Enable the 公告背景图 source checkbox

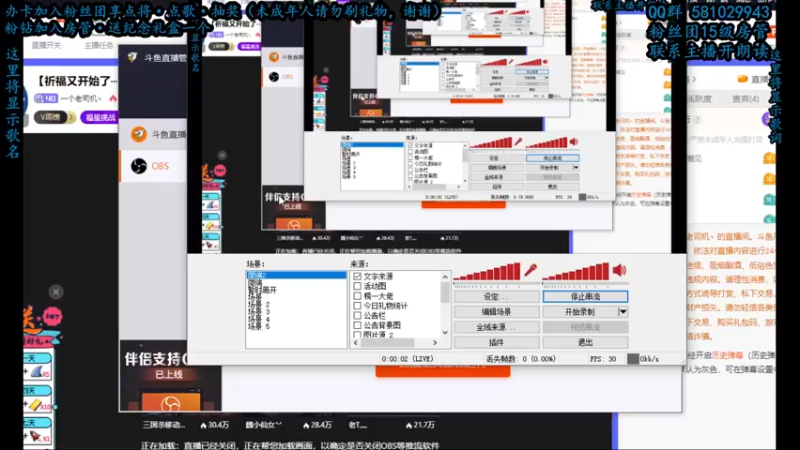(357, 325)
